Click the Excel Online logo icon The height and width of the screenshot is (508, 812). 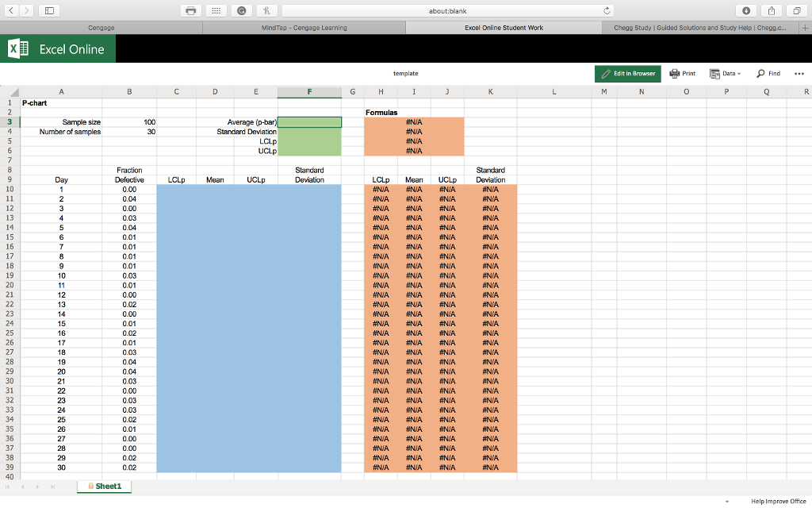click(x=19, y=48)
